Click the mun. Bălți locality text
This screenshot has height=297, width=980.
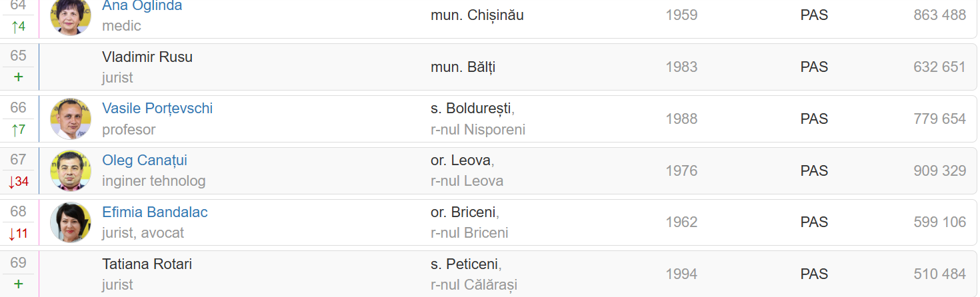coord(463,67)
